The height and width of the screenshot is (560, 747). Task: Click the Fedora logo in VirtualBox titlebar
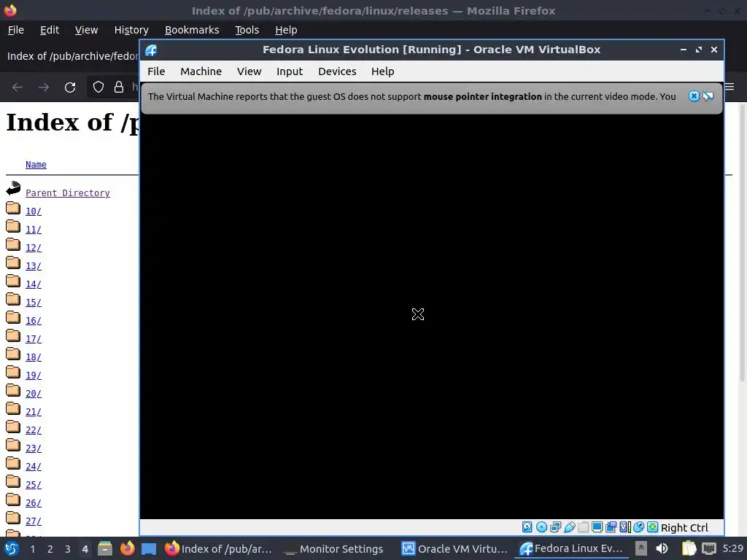[x=152, y=50]
